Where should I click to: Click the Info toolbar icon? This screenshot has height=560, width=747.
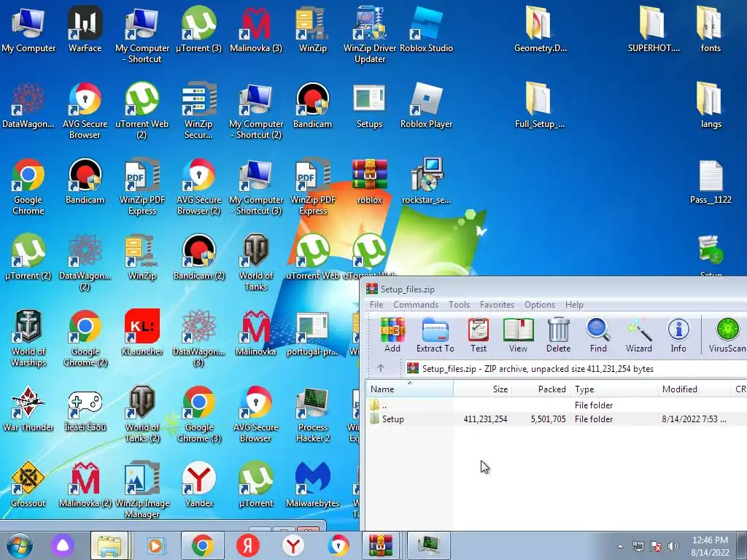[x=678, y=335]
